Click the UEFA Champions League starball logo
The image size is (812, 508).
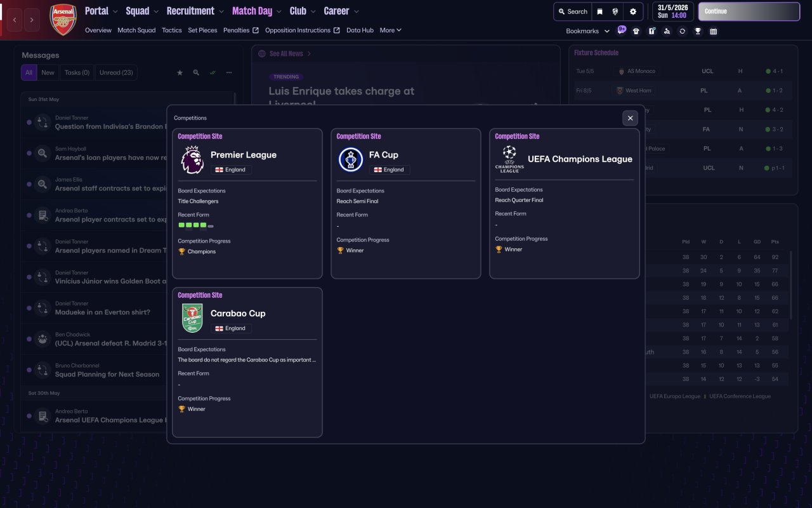[509, 159]
